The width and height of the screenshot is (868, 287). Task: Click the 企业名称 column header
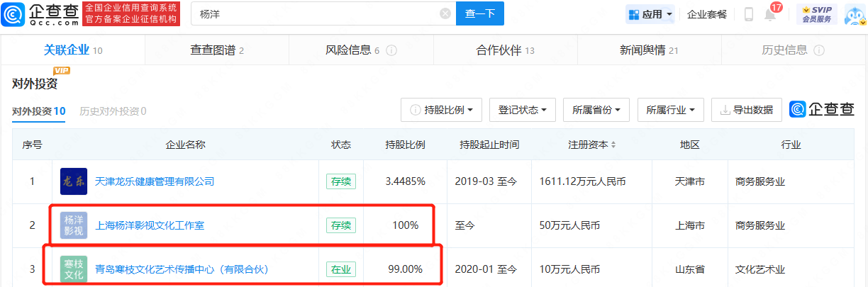pyautogui.click(x=185, y=145)
